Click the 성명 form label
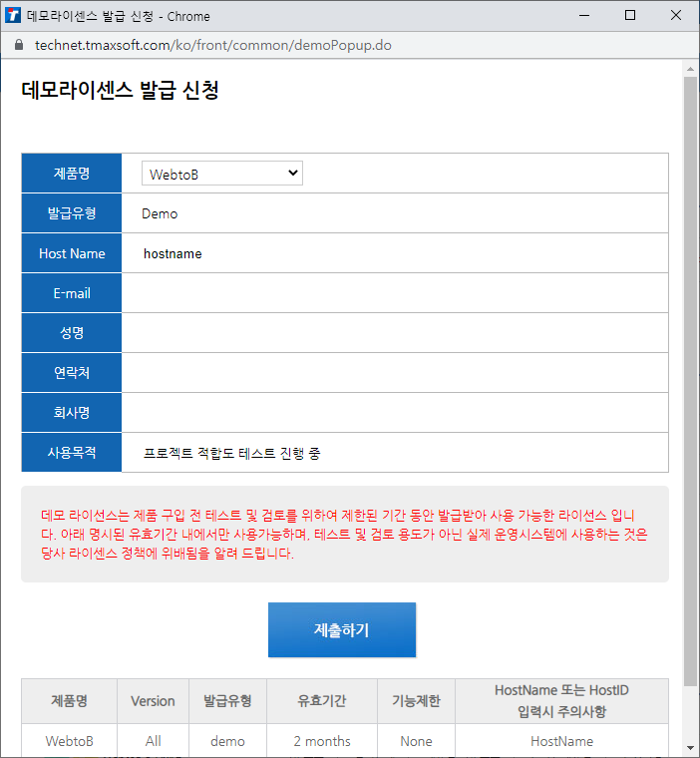 pos(72,332)
